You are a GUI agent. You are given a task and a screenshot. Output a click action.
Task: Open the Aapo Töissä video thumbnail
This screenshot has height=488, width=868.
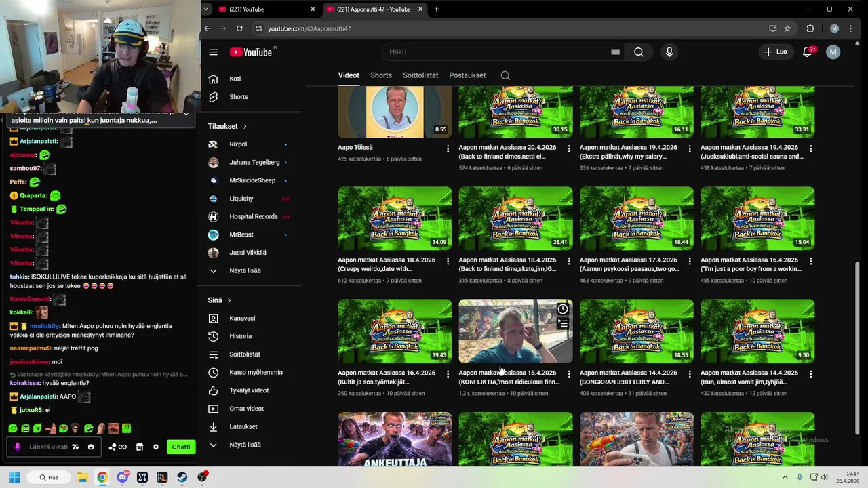pyautogui.click(x=395, y=113)
